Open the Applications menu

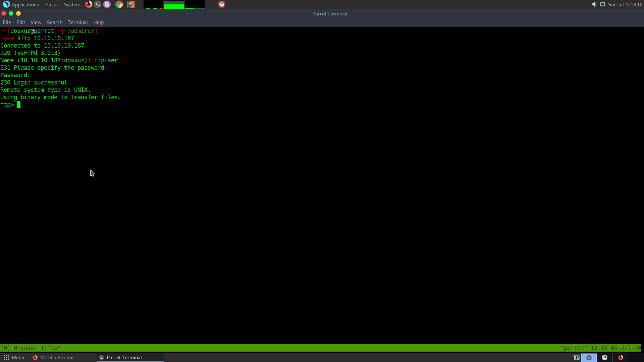[x=21, y=5]
